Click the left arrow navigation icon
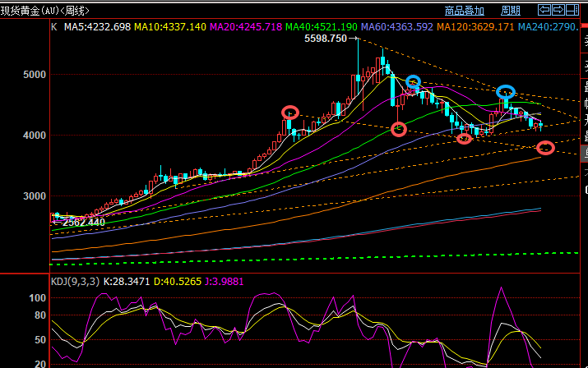 (544, 10)
